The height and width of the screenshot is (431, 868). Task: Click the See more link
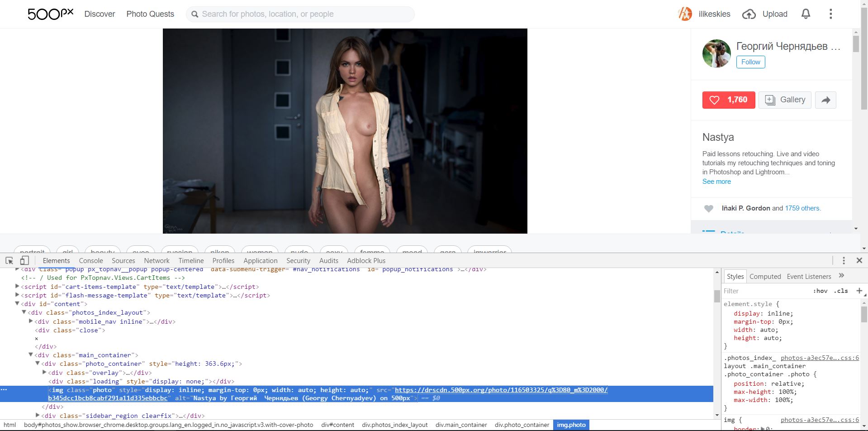(x=716, y=182)
